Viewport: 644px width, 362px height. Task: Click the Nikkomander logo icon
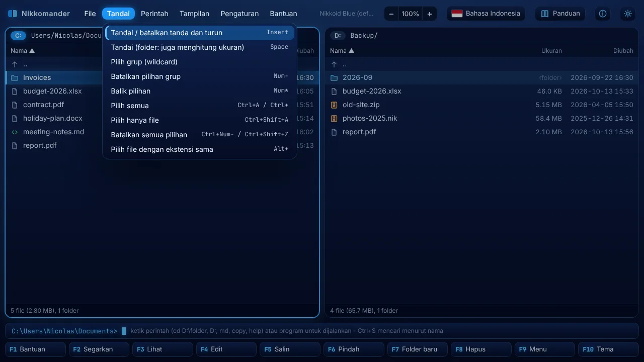tap(13, 14)
